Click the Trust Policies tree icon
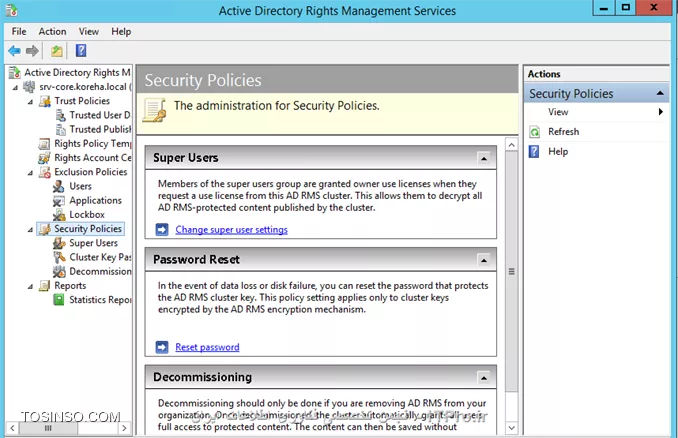 [45, 101]
